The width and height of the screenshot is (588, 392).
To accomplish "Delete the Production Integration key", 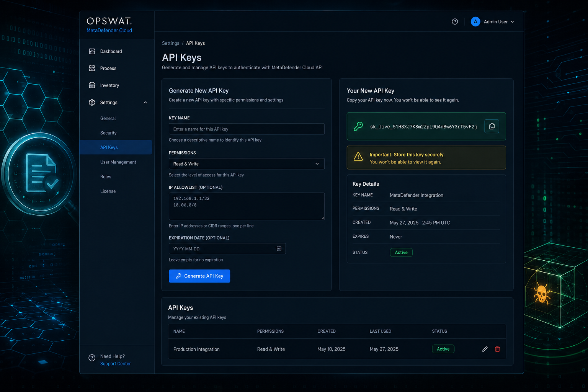I will [x=497, y=349].
